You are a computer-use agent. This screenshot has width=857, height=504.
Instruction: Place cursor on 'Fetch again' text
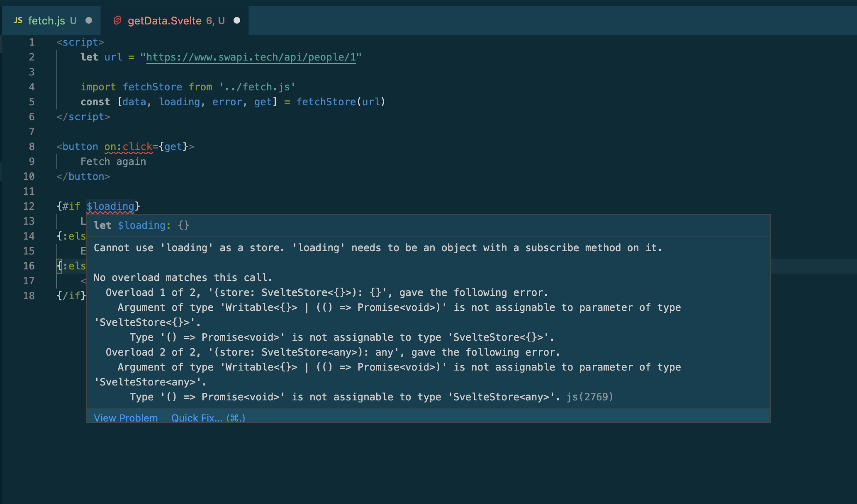pyautogui.click(x=113, y=162)
